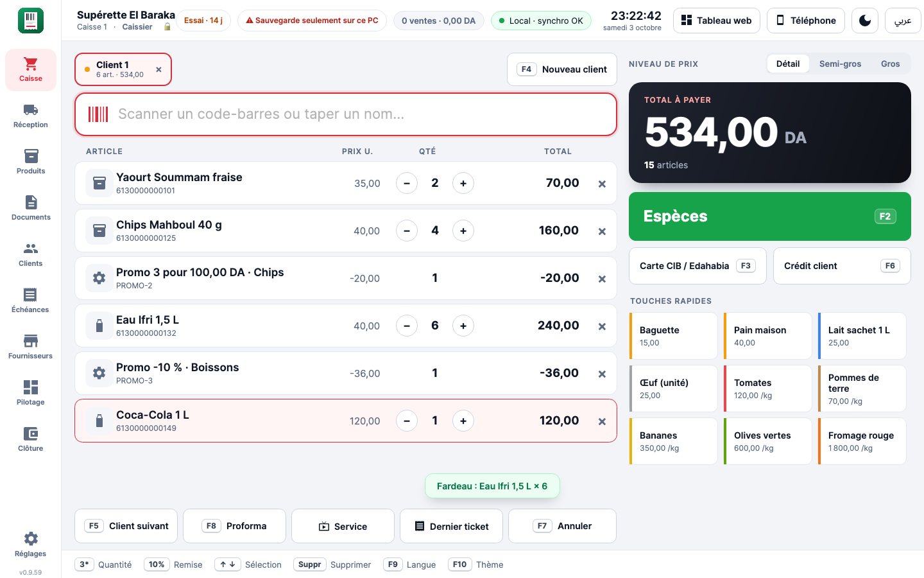Open Clôture in the sidebar
Screen dimensions: 924x578
[x=31, y=440]
